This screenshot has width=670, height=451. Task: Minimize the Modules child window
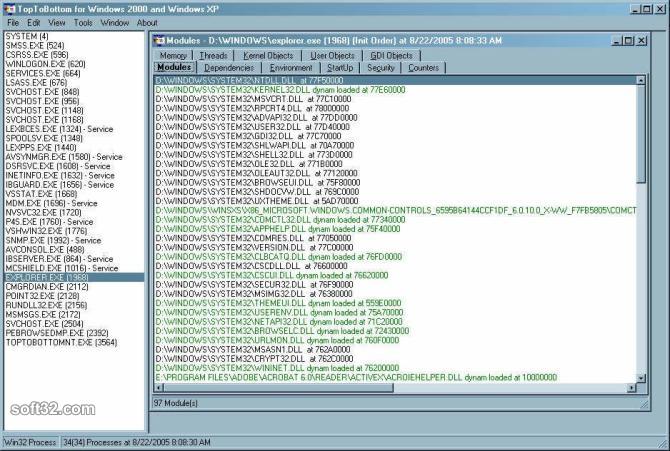[616, 41]
